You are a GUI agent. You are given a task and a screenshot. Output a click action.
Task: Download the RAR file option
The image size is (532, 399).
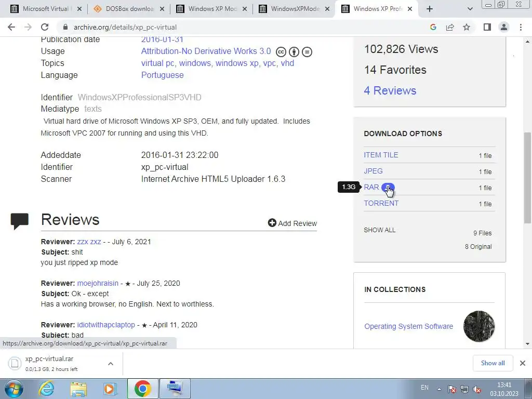(x=371, y=187)
